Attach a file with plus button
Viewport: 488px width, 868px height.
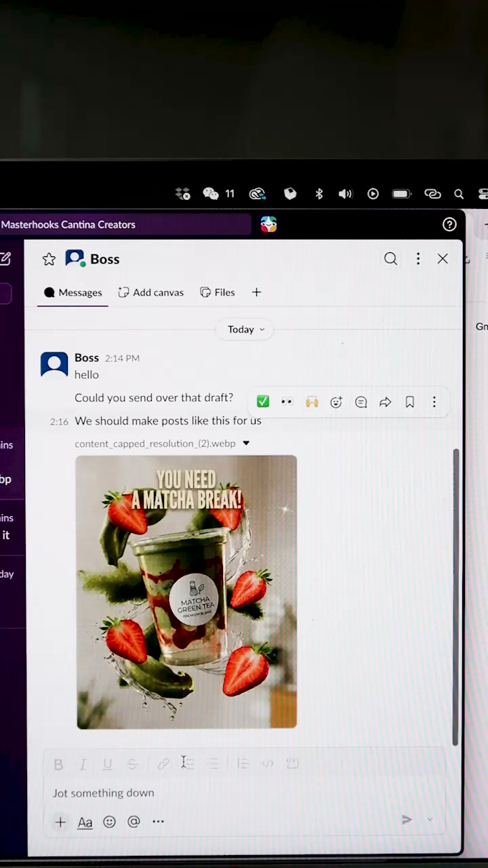click(60, 822)
